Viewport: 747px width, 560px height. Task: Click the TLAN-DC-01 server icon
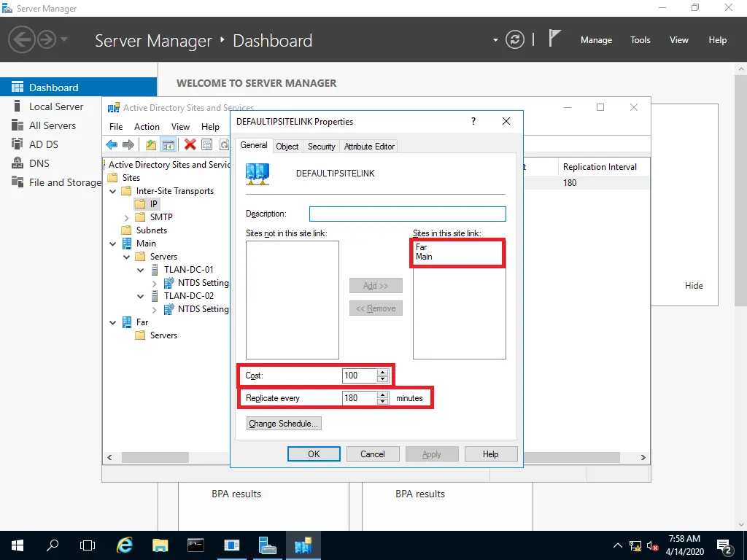[x=155, y=270]
